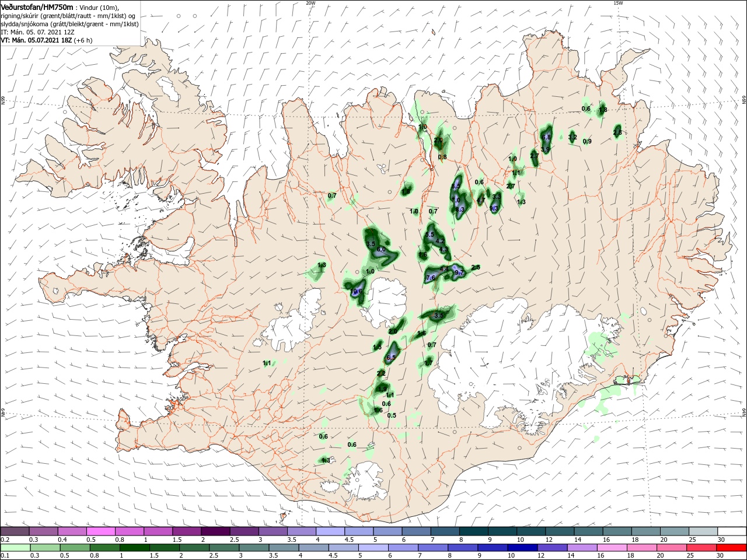Viewport: 747px width, 560px height.
Task: Click the bright pink legend swatch labeled 0.5
Action: pyautogui.click(x=101, y=531)
